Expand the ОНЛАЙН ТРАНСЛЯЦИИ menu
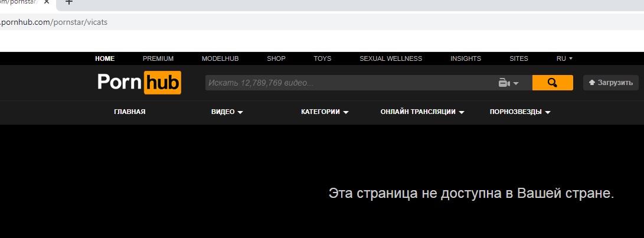 [423, 112]
